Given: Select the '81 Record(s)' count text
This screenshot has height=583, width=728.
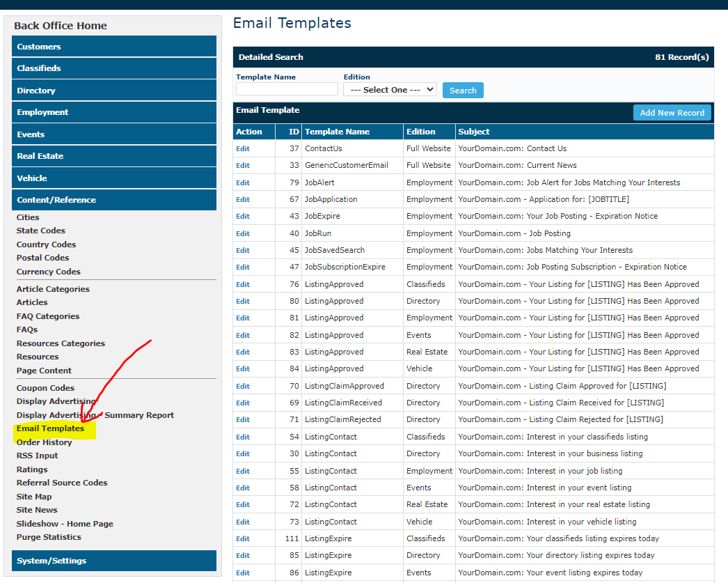Looking at the screenshot, I should 681,57.
